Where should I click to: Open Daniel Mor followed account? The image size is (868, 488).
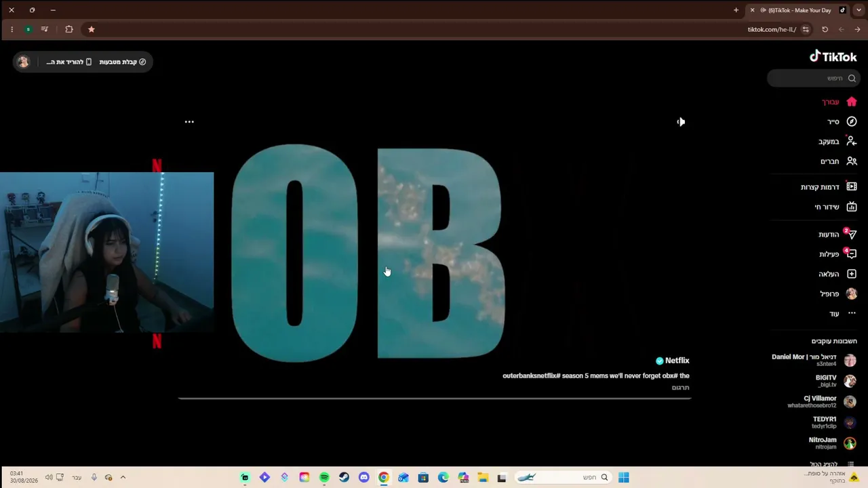814,360
